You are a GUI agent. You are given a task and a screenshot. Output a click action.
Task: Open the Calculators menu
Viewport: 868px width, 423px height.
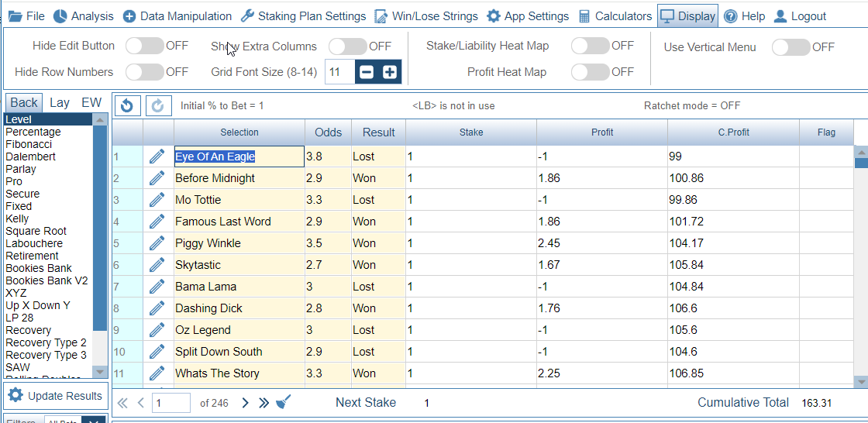(615, 16)
